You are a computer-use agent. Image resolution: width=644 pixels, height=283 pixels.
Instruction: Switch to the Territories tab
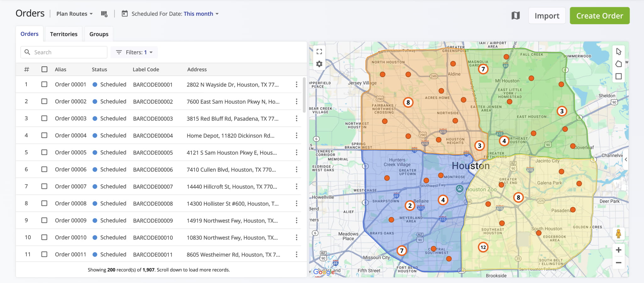pos(64,34)
